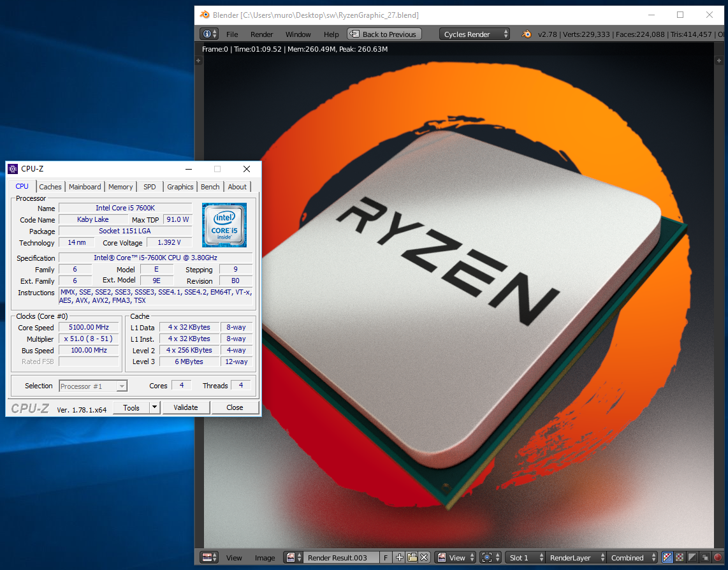This screenshot has width=728, height=570.
Task: Switch to CPU-Z Bench tab
Action: pos(210,187)
